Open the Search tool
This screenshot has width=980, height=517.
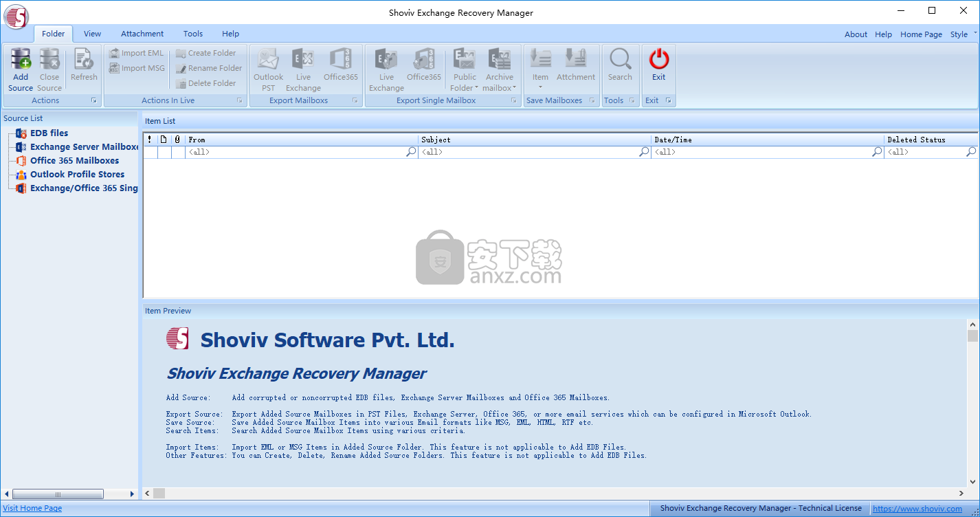point(620,65)
